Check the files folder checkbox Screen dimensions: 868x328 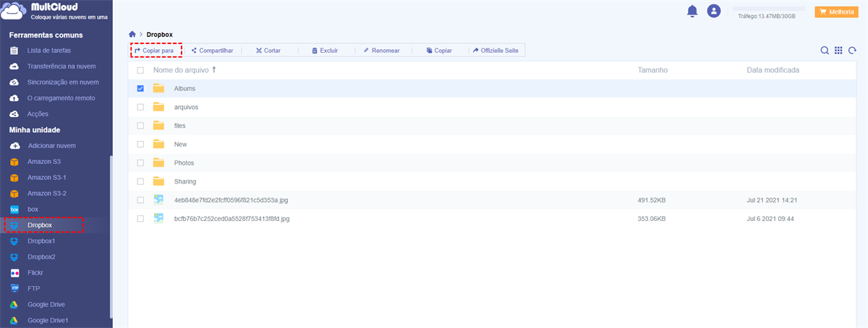(x=140, y=126)
